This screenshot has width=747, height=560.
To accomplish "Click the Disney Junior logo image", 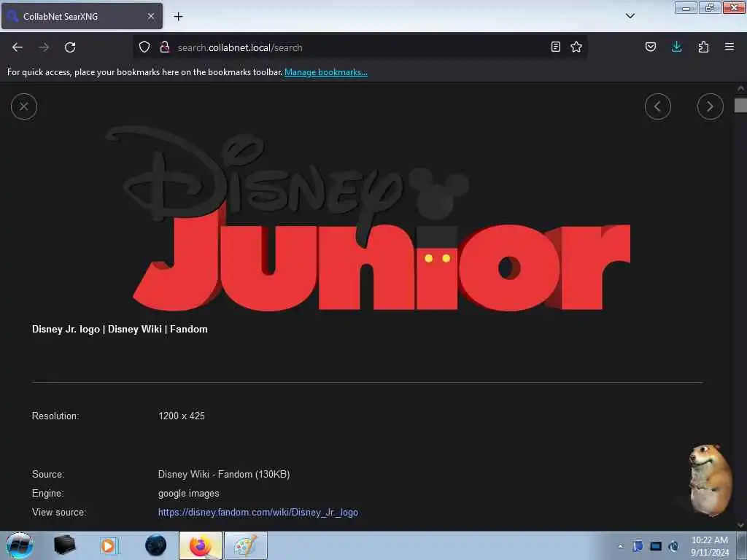I will [368, 219].
